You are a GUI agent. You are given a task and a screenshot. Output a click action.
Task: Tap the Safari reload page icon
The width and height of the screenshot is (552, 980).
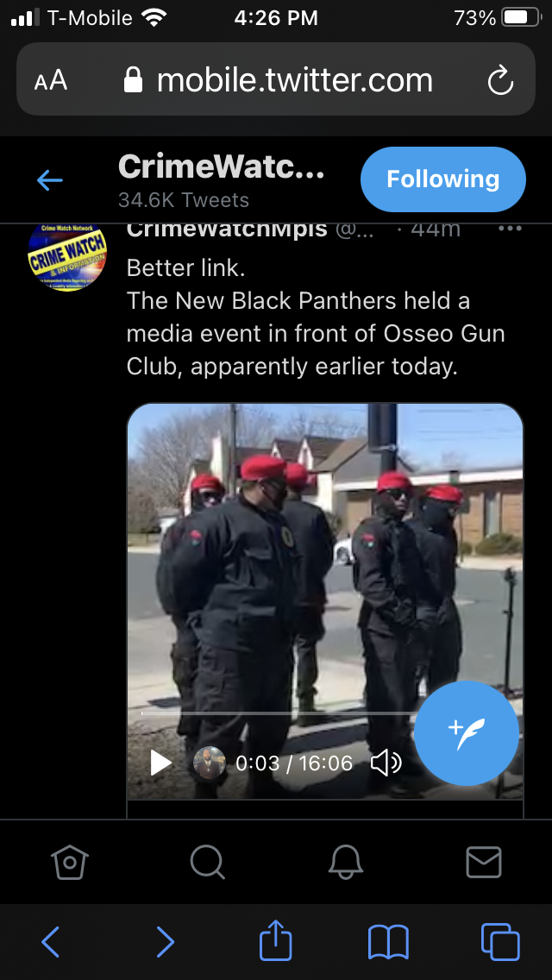(500, 80)
